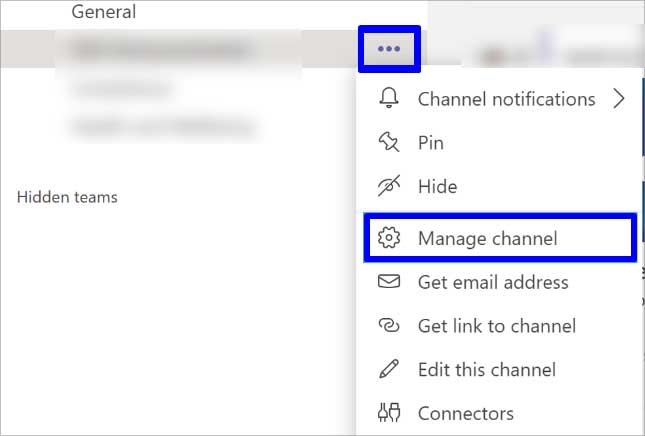Click the pencil icon for editing channel
The image size is (645, 436).
click(389, 369)
